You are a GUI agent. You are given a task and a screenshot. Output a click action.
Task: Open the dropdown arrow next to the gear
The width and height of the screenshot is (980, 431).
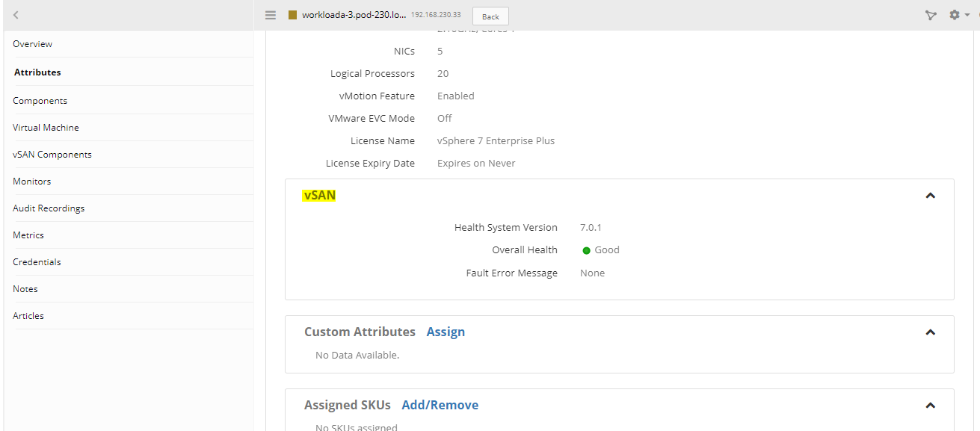[x=969, y=16]
